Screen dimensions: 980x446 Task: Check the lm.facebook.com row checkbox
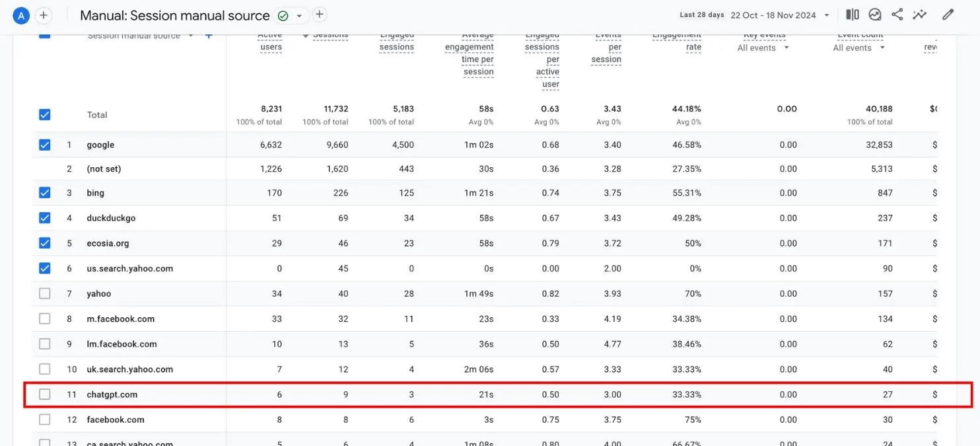pos(44,344)
